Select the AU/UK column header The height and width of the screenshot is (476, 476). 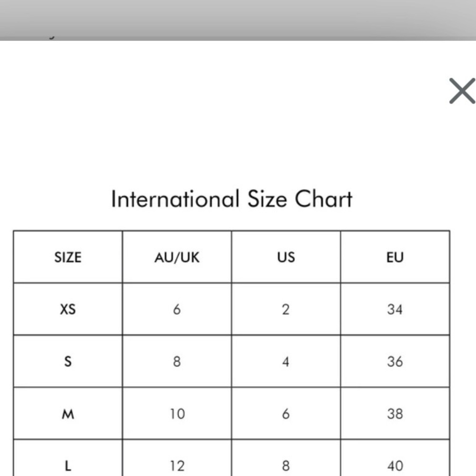[177, 258]
